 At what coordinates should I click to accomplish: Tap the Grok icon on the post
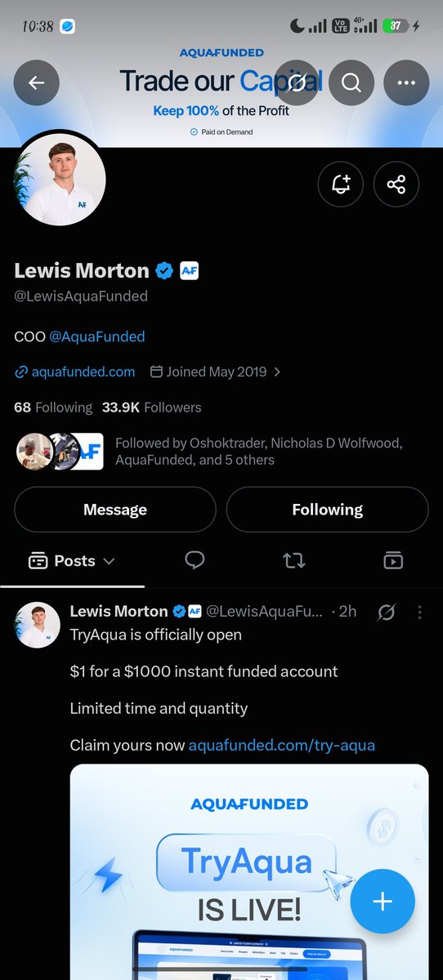coord(387,612)
